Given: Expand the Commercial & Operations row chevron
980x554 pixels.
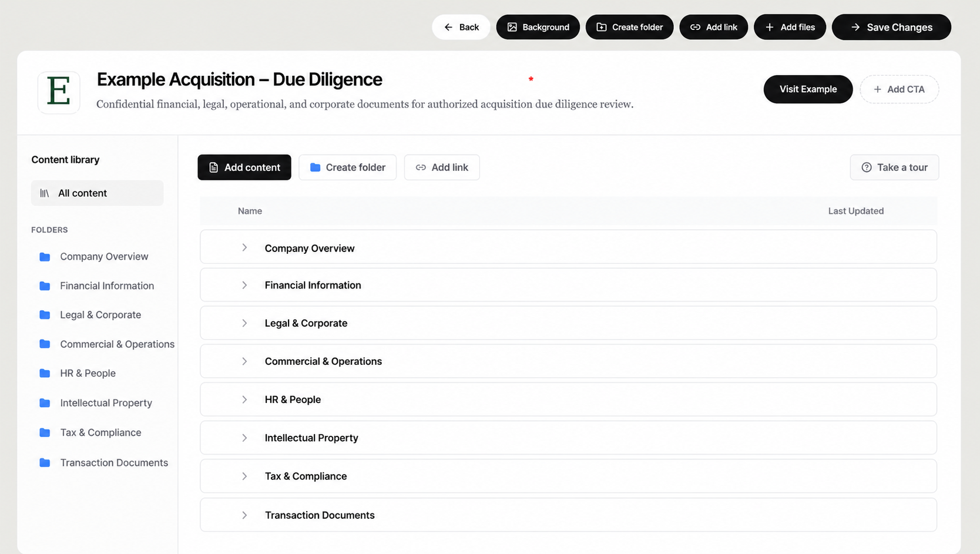Looking at the screenshot, I should (244, 361).
